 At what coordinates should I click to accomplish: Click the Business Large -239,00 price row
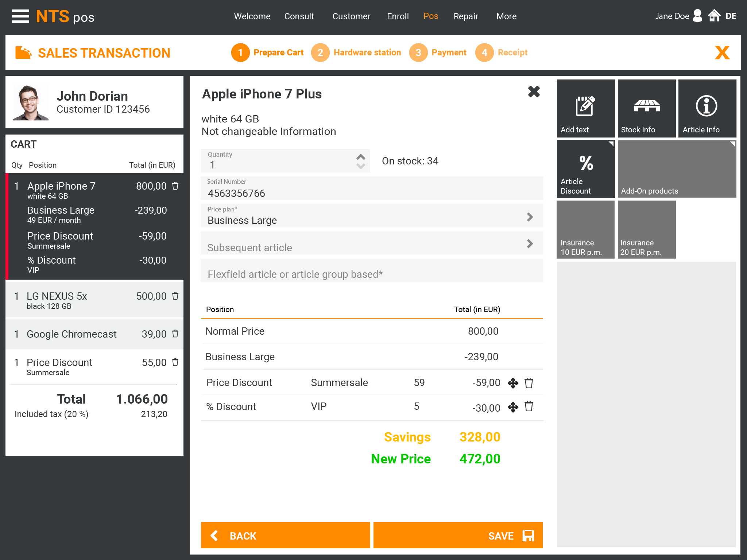tap(372, 357)
